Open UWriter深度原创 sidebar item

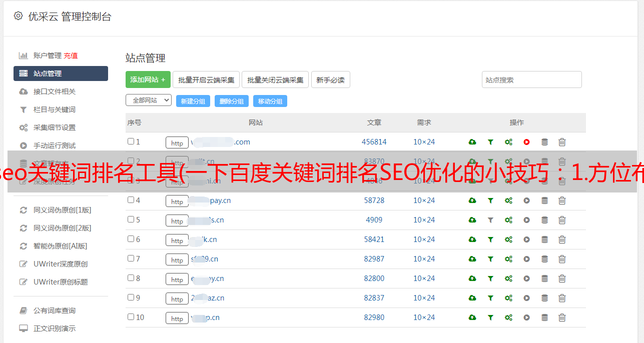click(61, 264)
